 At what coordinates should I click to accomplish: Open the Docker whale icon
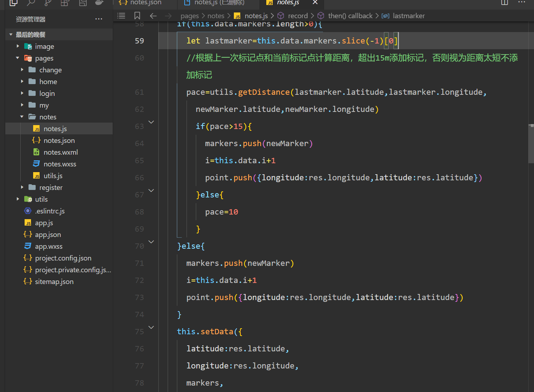[99, 3]
